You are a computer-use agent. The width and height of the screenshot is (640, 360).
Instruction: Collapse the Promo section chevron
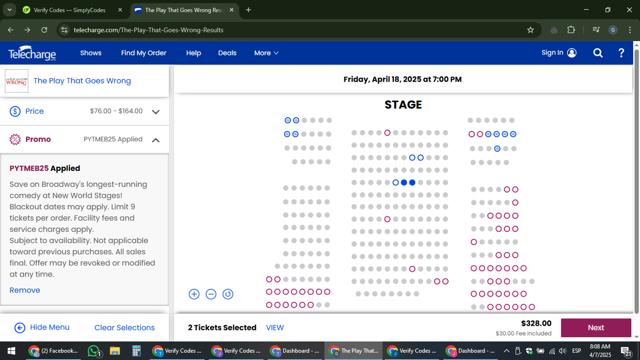tap(156, 140)
